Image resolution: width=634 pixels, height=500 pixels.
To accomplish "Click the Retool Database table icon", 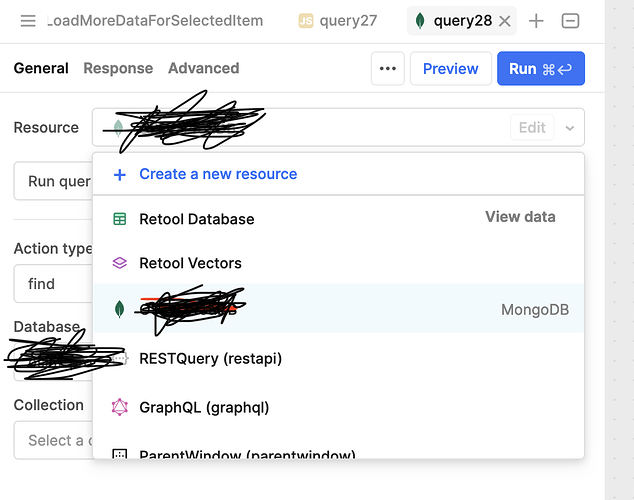I will click(120, 219).
